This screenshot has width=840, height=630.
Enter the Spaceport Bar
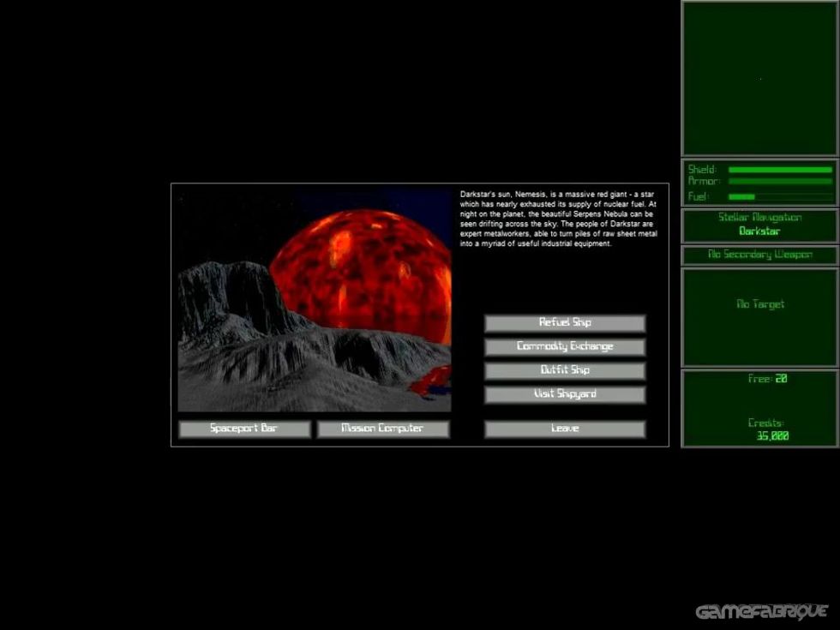tap(244, 429)
